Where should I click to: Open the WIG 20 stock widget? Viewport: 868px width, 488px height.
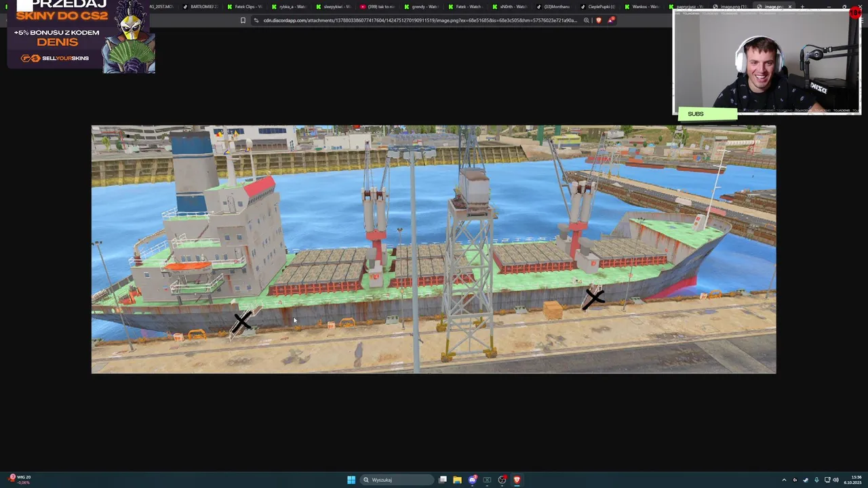click(x=20, y=479)
